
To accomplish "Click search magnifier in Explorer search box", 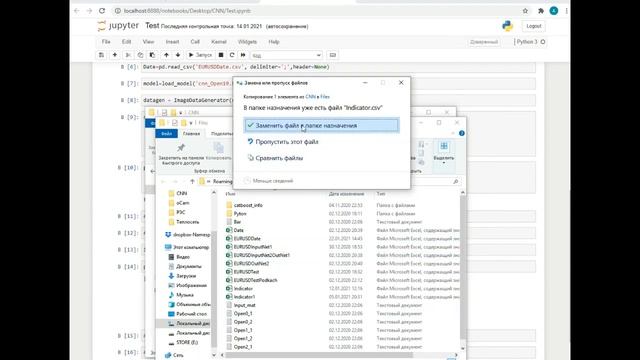I will click(456, 181).
